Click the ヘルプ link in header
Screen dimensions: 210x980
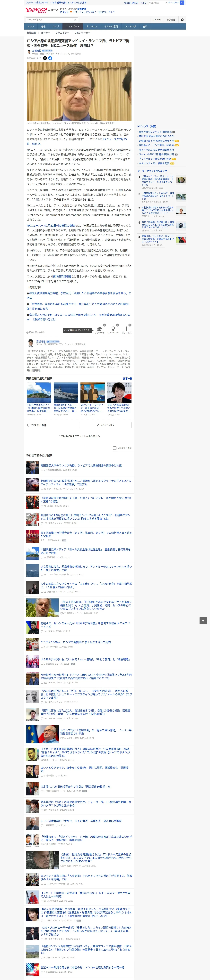(143, 3)
